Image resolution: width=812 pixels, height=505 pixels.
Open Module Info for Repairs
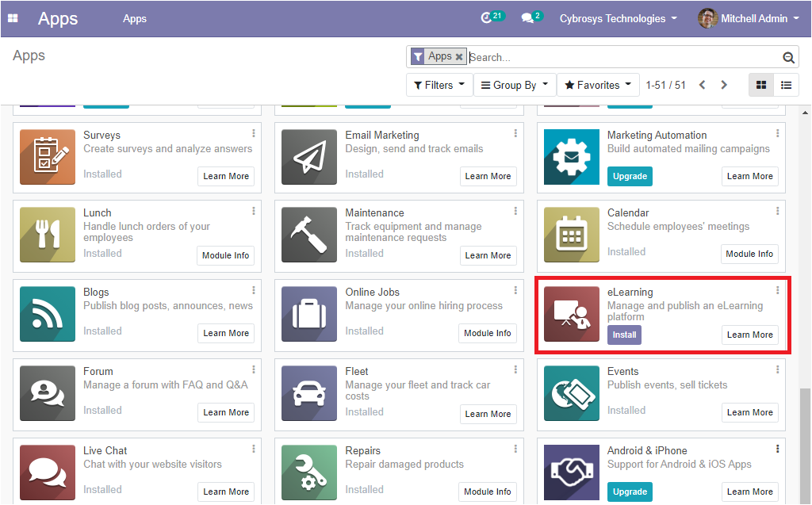click(488, 492)
